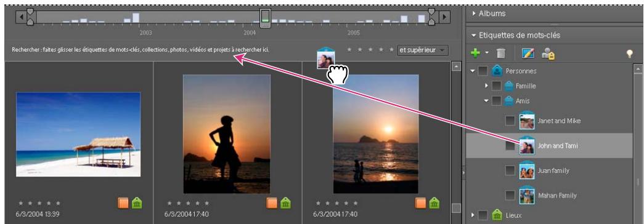Click Mahan Family tag photo icon
Screen dimensions: 644x224
[526, 195]
